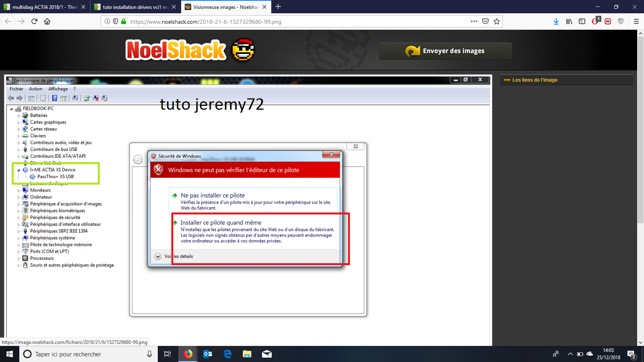Reload the current NoelShack page
The image size is (644, 362).
(x=34, y=21)
